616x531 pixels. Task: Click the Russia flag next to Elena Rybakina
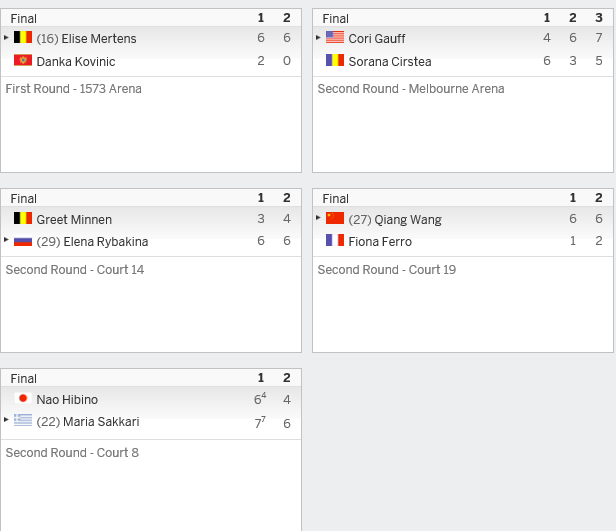pyautogui.click(x=23, y=240)
